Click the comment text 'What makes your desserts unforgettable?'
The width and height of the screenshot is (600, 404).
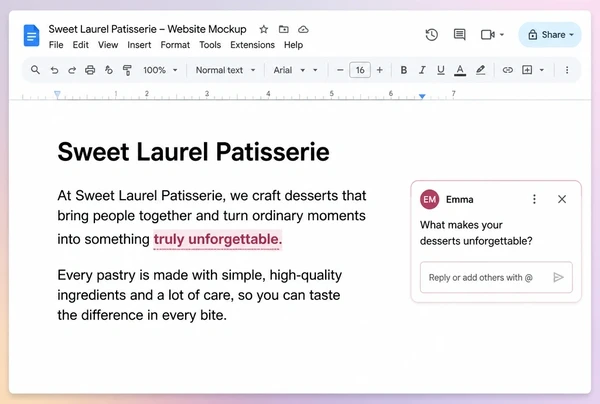click(476, 233)
